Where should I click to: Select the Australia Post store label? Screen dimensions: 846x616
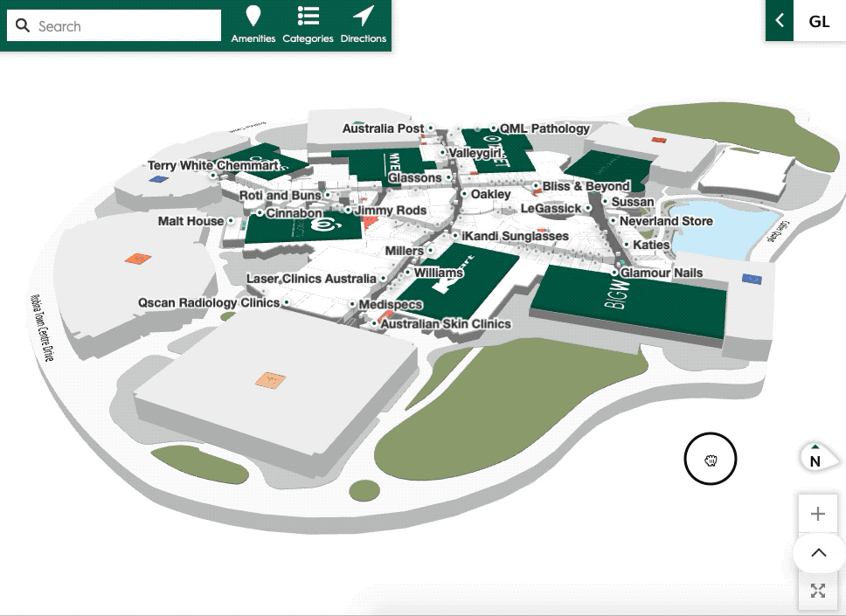coord(383,128)
